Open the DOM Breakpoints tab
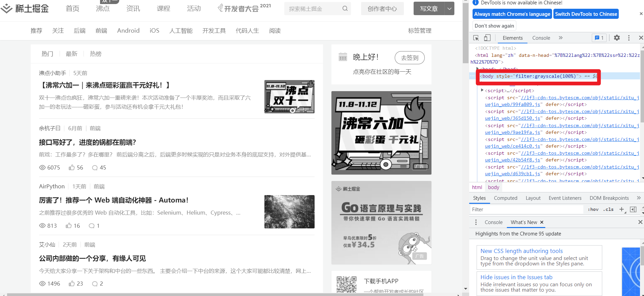The width and height of the screenshot is (644, 296). 609,198
